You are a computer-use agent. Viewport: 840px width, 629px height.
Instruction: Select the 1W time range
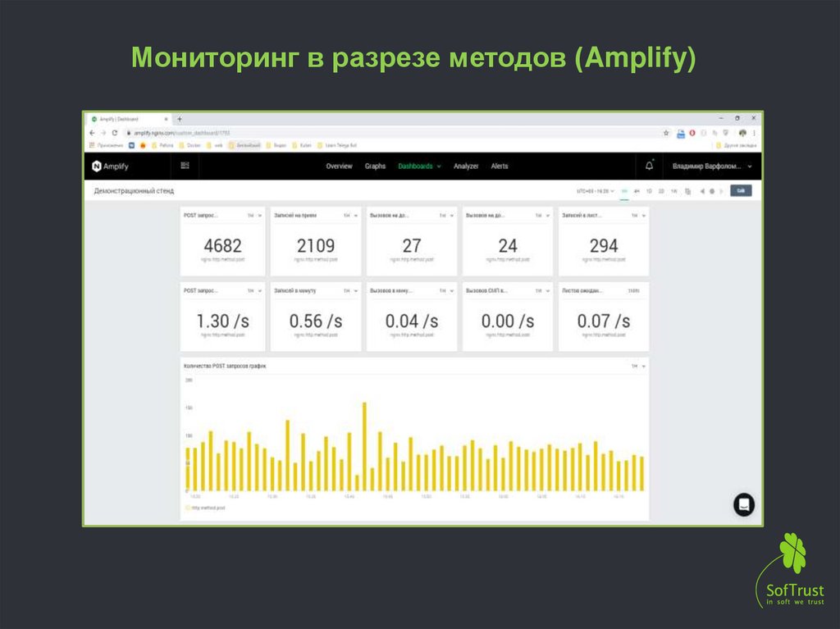pyautogui.click(x=673, y=191)
